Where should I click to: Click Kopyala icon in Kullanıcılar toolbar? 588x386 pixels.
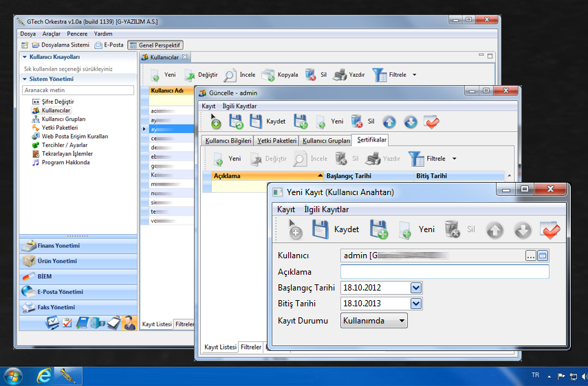coord(268,75)
